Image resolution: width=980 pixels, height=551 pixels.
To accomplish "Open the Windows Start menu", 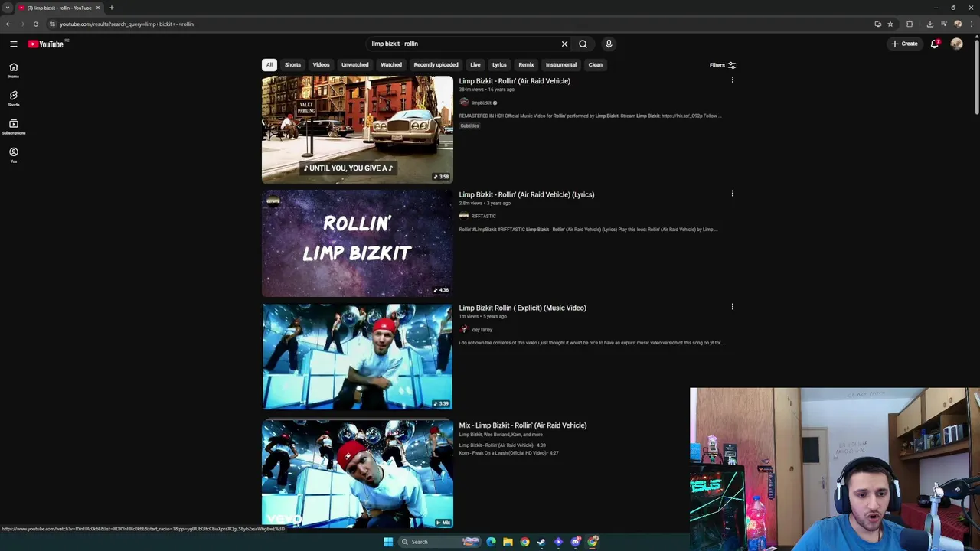I will (x=388, y=542).
